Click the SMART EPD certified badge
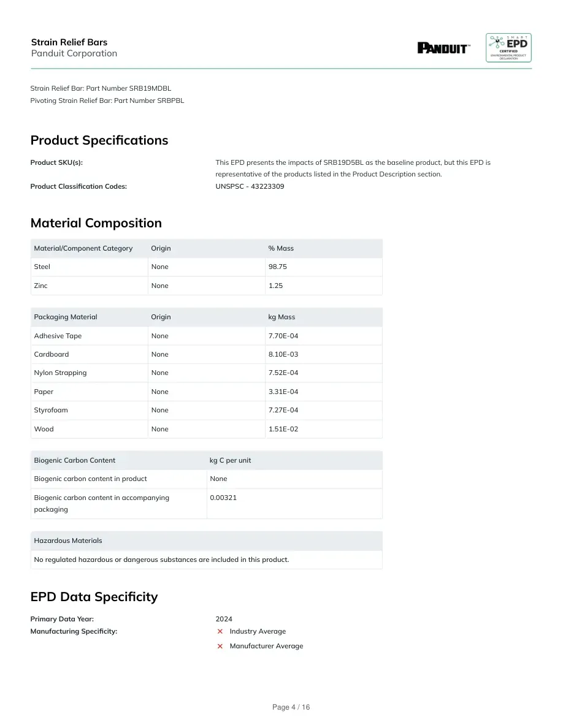This screenshot has width=563, height=728. coord(508,47)
